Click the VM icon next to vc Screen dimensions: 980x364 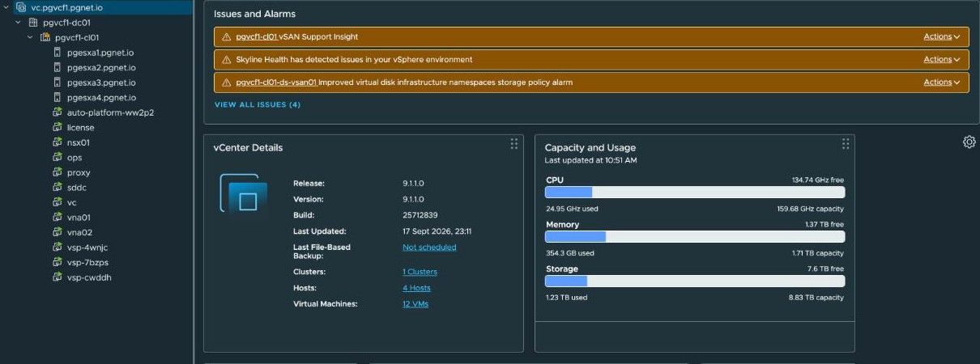(58, 202)
